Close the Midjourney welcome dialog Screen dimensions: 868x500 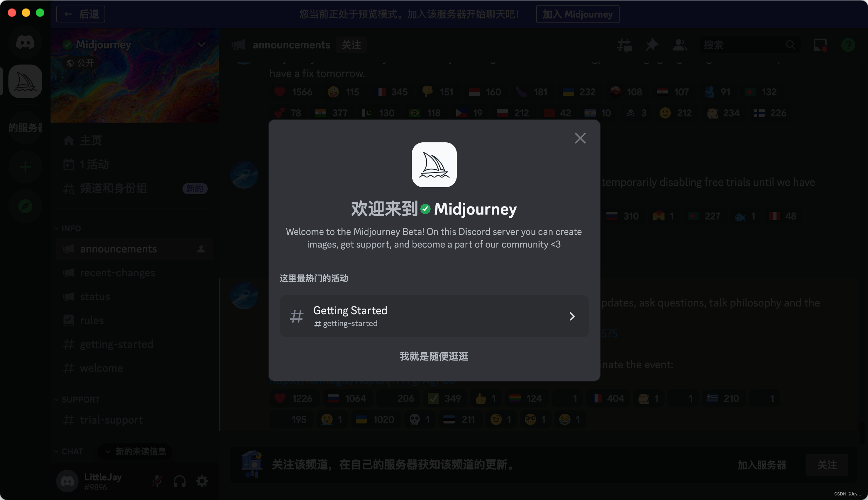point(580,138)
